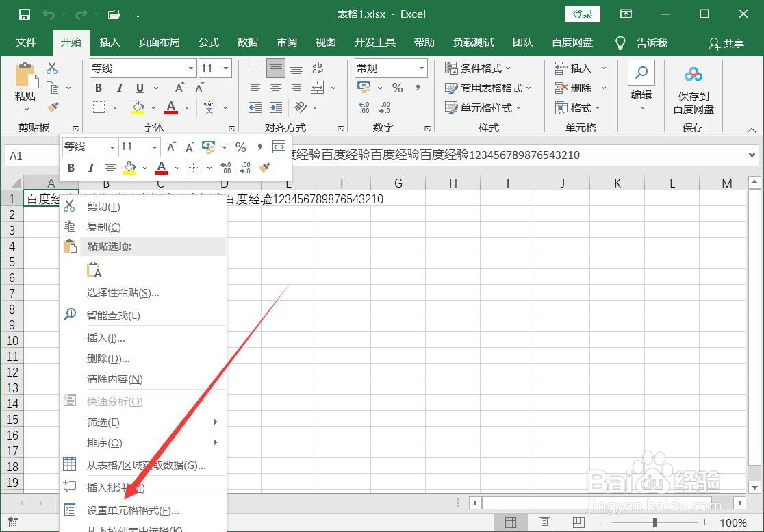Click the Save icon in quick access toolbar
Viewport: 764px width, 532px height.
pos(24,14)
